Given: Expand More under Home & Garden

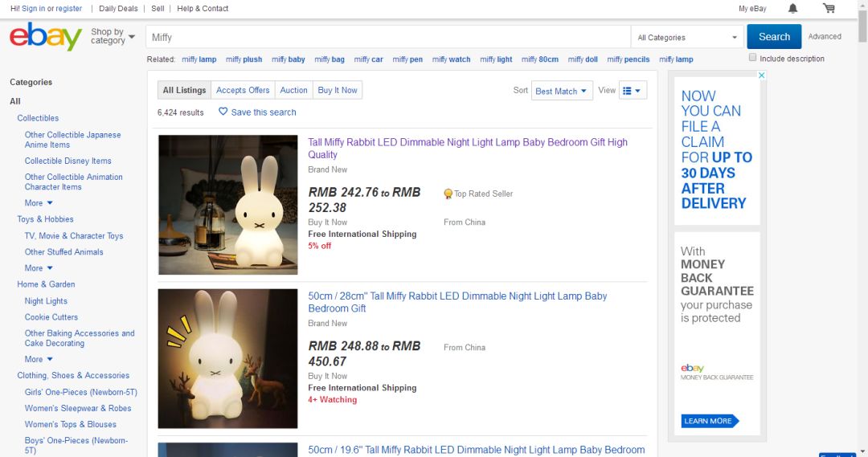Looking at the screenshot, I should click(x=39, y=359).
